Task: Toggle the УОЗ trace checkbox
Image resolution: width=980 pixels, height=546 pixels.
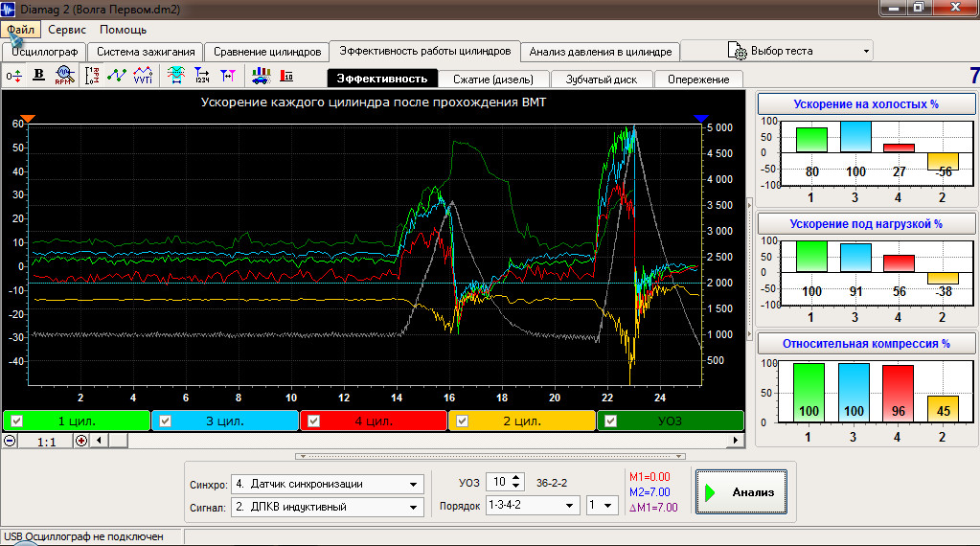Action: 610,421
